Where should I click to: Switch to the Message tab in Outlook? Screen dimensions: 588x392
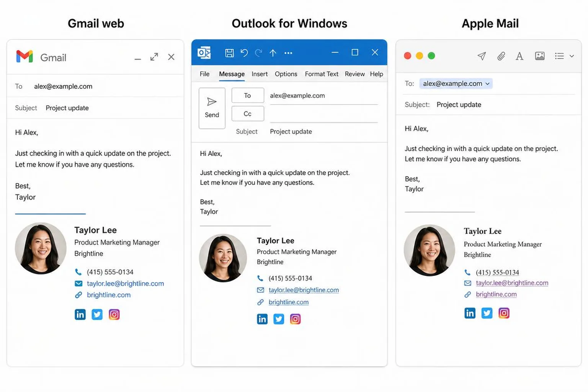(x=232, y=74)
